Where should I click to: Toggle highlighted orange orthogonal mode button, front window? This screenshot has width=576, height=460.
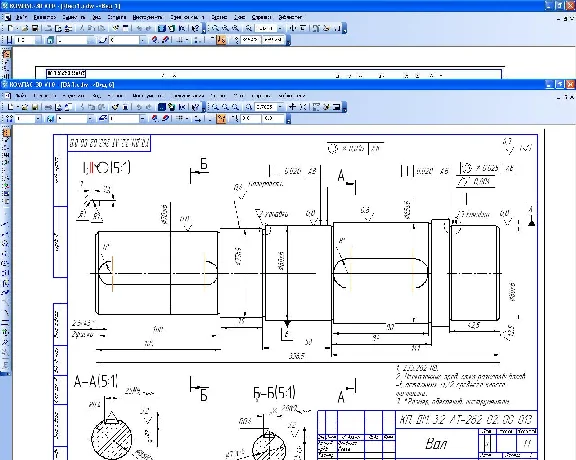pos(221,119)
